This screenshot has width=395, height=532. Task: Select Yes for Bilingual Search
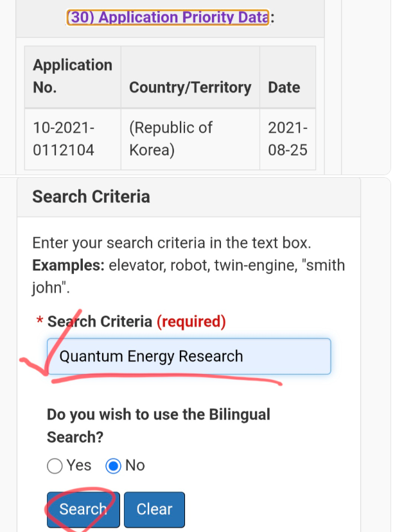55,466
